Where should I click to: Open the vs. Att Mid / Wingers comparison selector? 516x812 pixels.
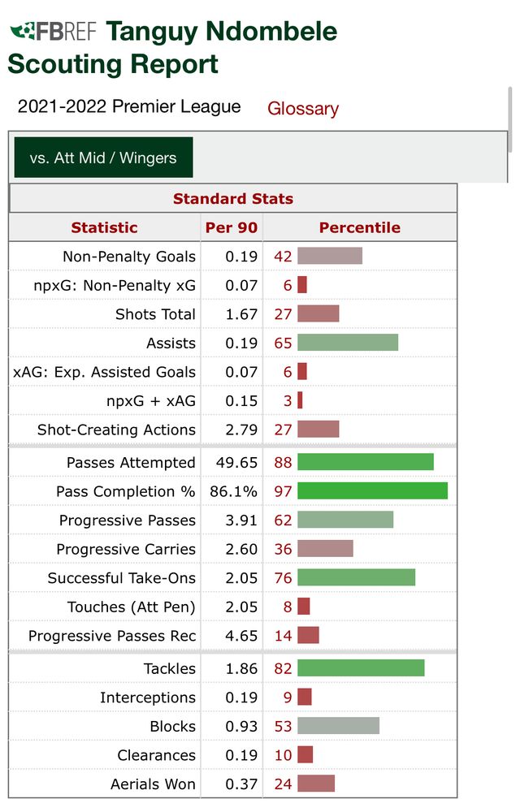(103, 157)
